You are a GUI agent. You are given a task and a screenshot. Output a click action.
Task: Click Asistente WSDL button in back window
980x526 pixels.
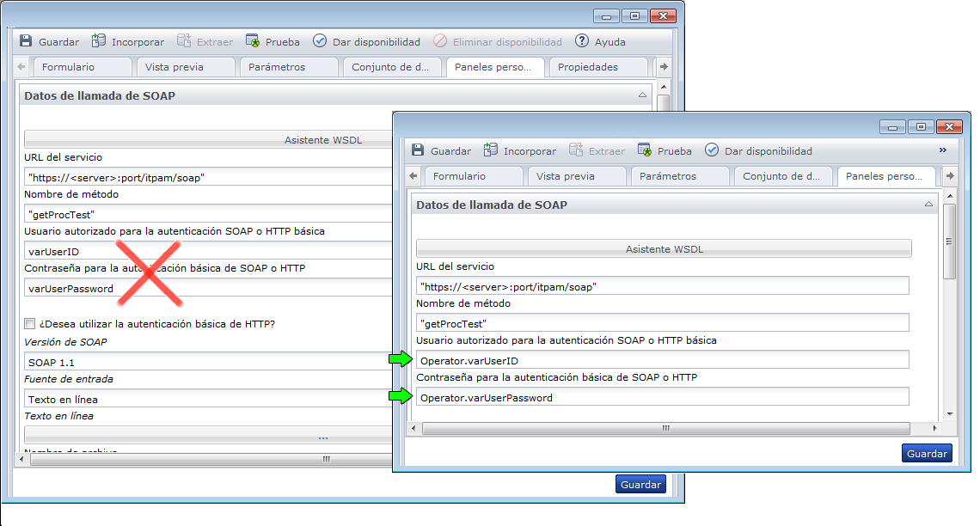tap(208, 139)
